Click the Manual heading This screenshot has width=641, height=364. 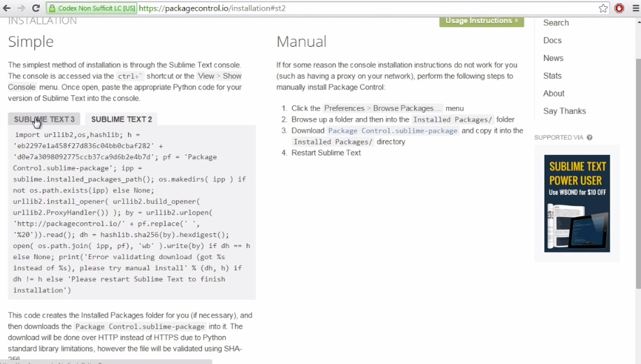click(302, 42)
